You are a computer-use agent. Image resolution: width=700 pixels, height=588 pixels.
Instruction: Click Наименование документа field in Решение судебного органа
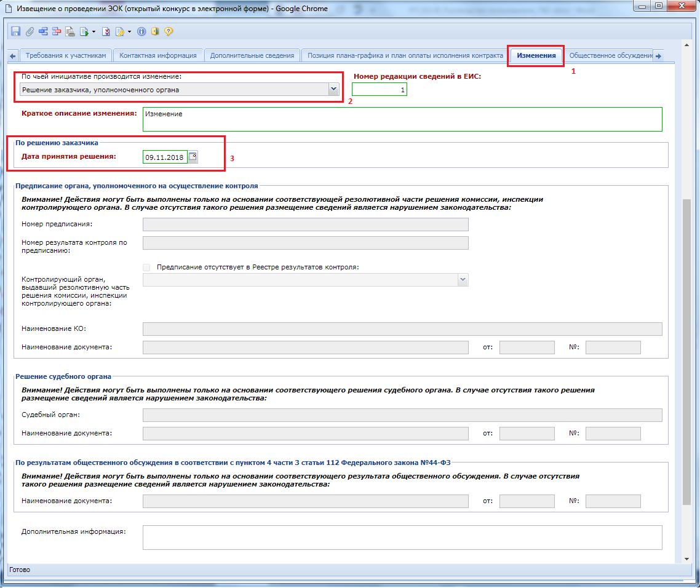pos(305,434)
